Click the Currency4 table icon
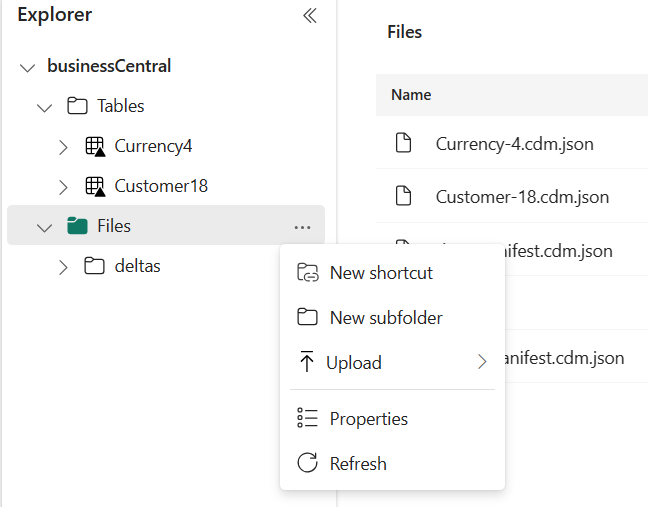Viewport: 648px width, 507px height. click(x=95, y=146)
